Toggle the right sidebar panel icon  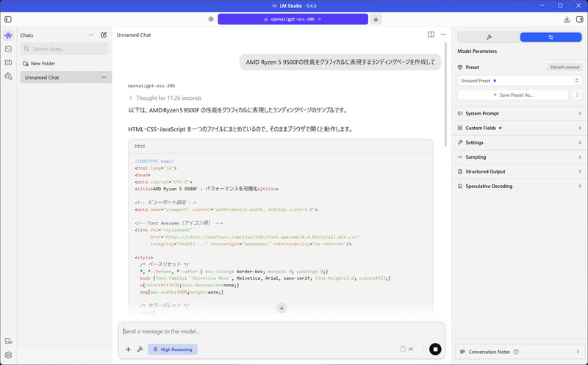[x=580, y=19]
